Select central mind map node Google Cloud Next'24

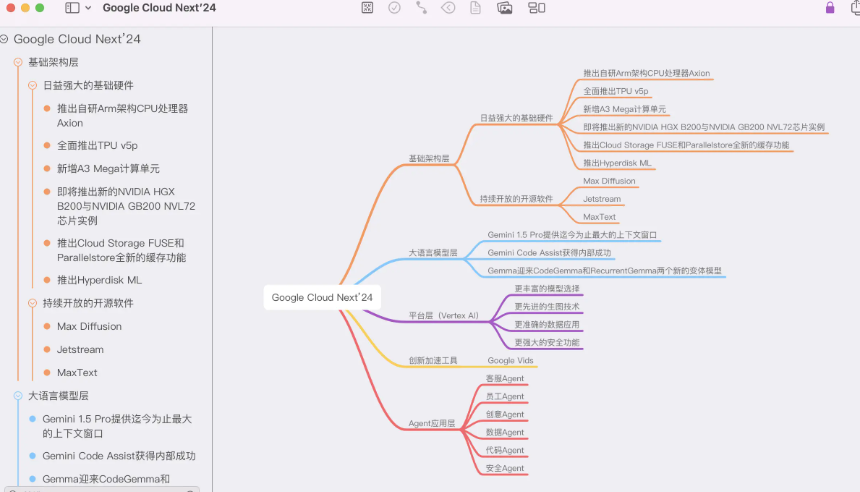pos(322,297)
